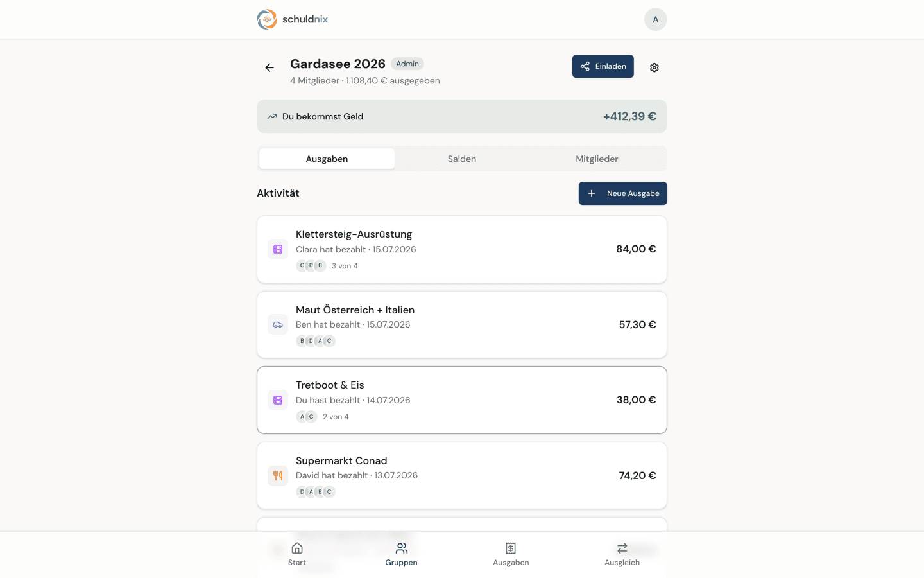This screenshot has height=578, width=924.
Task: Go back using the left arrow icon
Action: (x=269, y=67)
